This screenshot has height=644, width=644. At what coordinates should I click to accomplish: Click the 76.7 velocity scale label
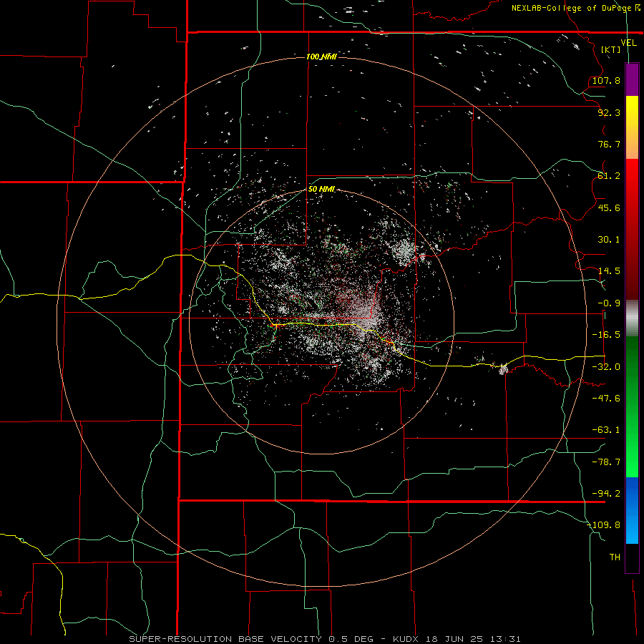point(609,144)
